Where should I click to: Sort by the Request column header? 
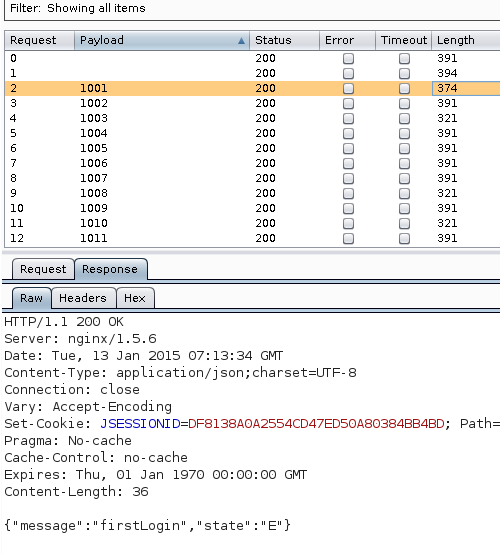coord(40,40)
